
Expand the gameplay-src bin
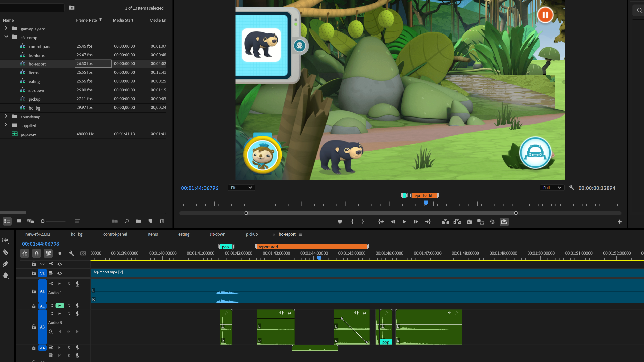tap(6, 28)
